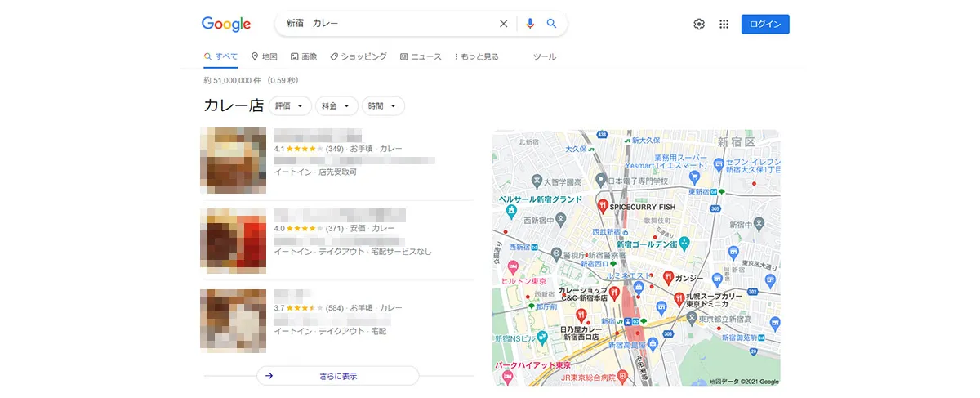This screenshot has height=398, width=980.
Task: Click the Google logo
Action: pos(226,25)
